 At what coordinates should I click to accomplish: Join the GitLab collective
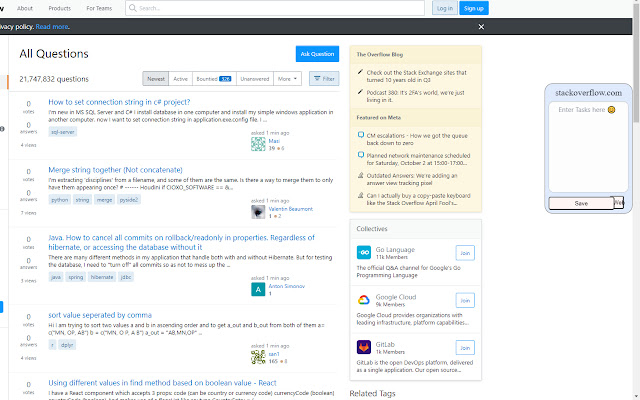tap(465, 348)
